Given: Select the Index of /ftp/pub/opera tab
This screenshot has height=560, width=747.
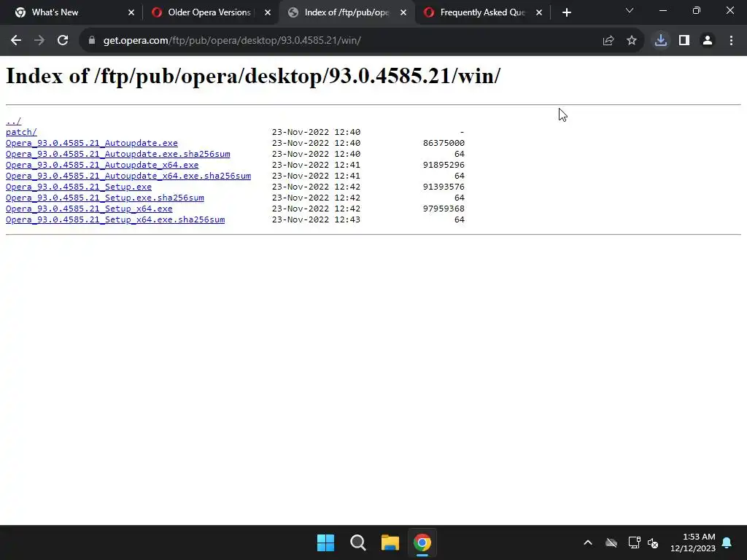Looking at the screenshot, I should click(x=347, y=12).
